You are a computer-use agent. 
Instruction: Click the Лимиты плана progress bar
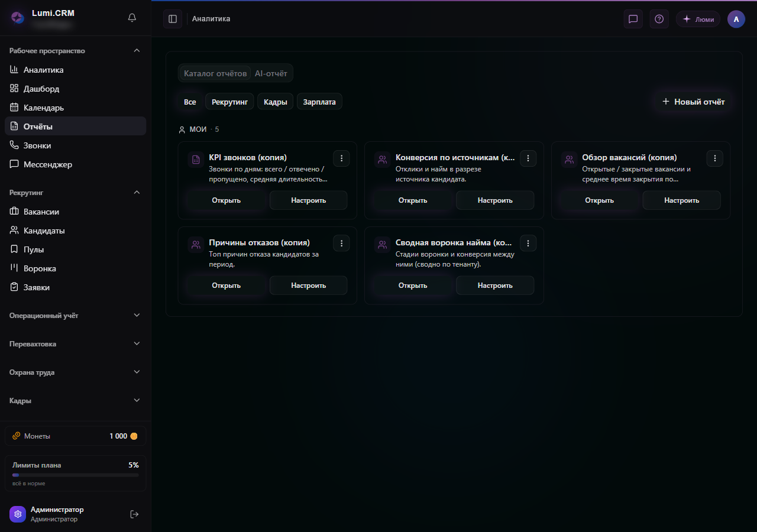point(76,475)
